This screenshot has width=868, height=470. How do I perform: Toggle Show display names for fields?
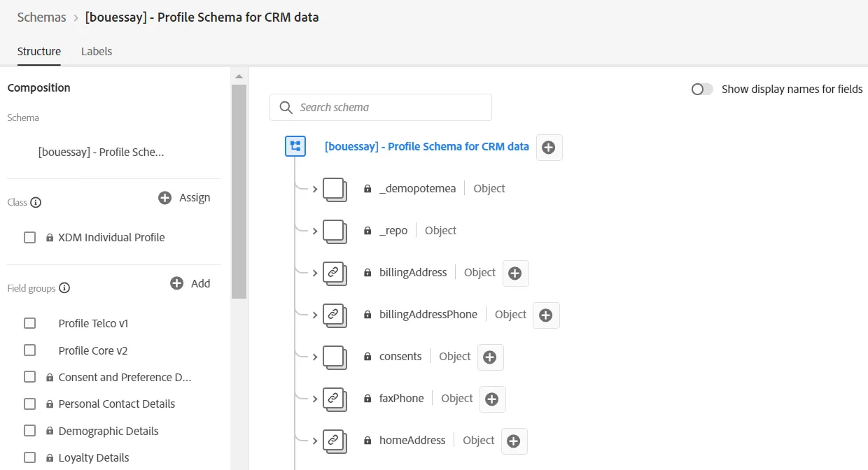click(x=702, y=90)
